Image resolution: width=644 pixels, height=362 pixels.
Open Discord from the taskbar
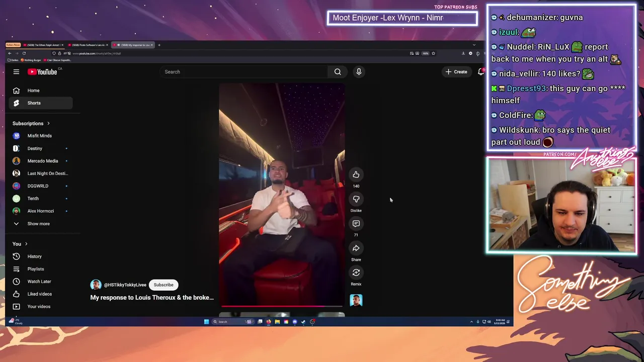pyautogui.click(x=295, y=322)
